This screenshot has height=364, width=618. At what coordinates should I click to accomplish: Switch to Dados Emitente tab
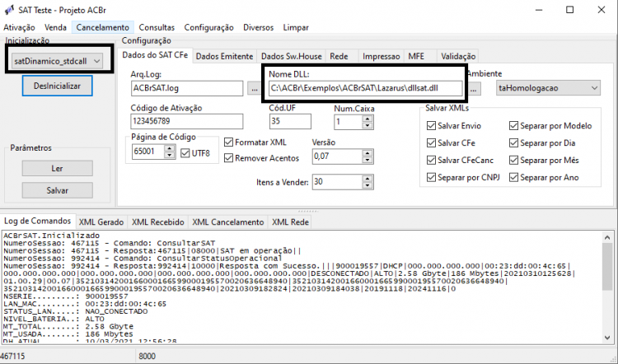tap(224, 56)
